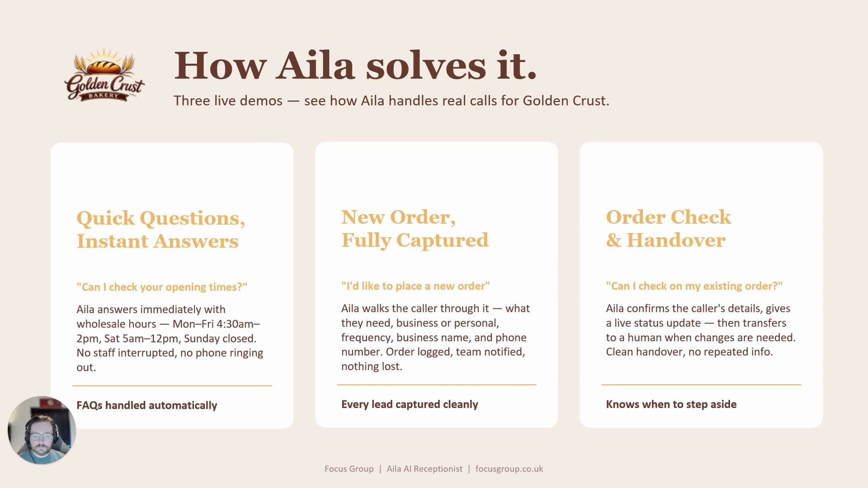Click 'Every lead captured cleanly' footer label

pyautogui.click(x=410, y=404)
